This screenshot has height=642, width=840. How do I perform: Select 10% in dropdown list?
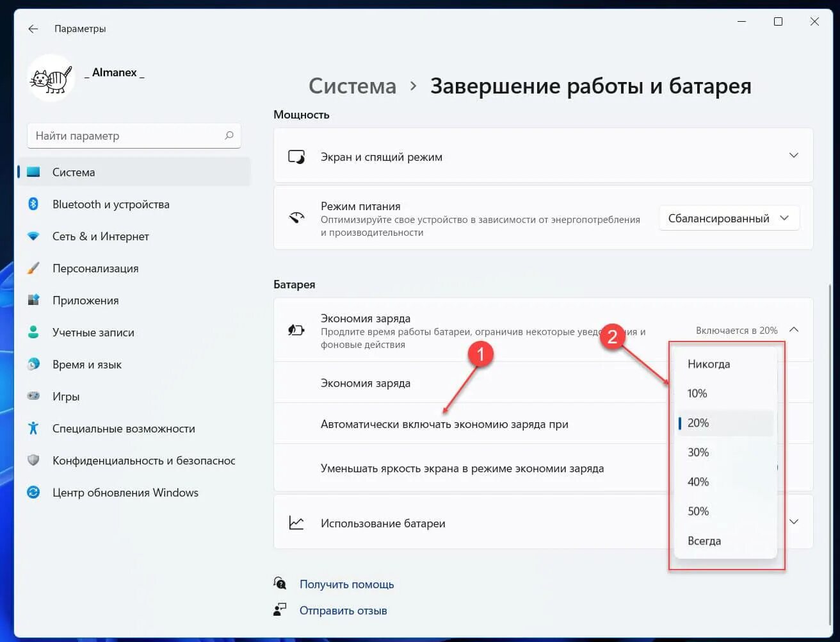[725, 393]
